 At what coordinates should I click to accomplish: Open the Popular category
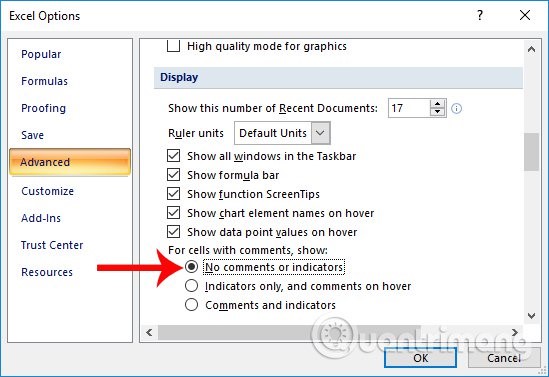tap(41, 54)
